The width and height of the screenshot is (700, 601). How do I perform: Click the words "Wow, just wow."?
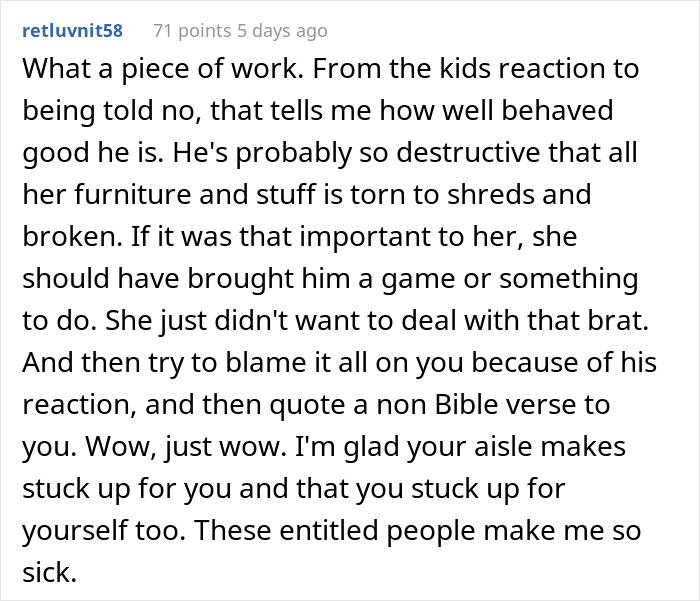[x=187, y=446]
